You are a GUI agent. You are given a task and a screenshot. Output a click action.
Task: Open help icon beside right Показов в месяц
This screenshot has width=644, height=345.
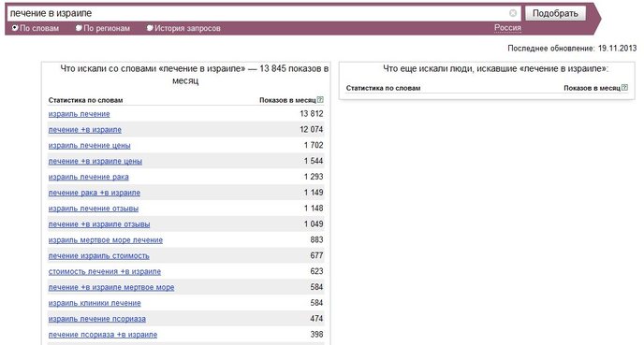[x=624, y=87]
